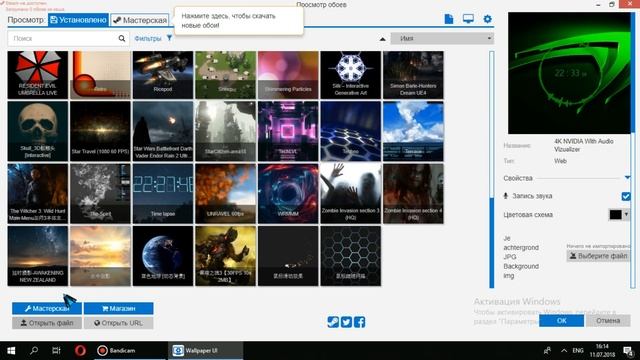Open the Steam icon link
640x360 pixels.
point(333,322)
